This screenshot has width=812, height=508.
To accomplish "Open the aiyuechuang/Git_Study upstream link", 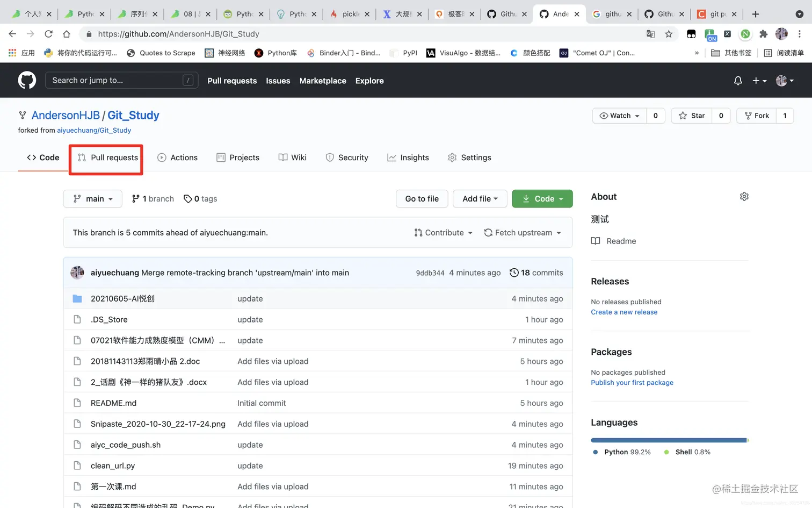I will pos(94,130).
